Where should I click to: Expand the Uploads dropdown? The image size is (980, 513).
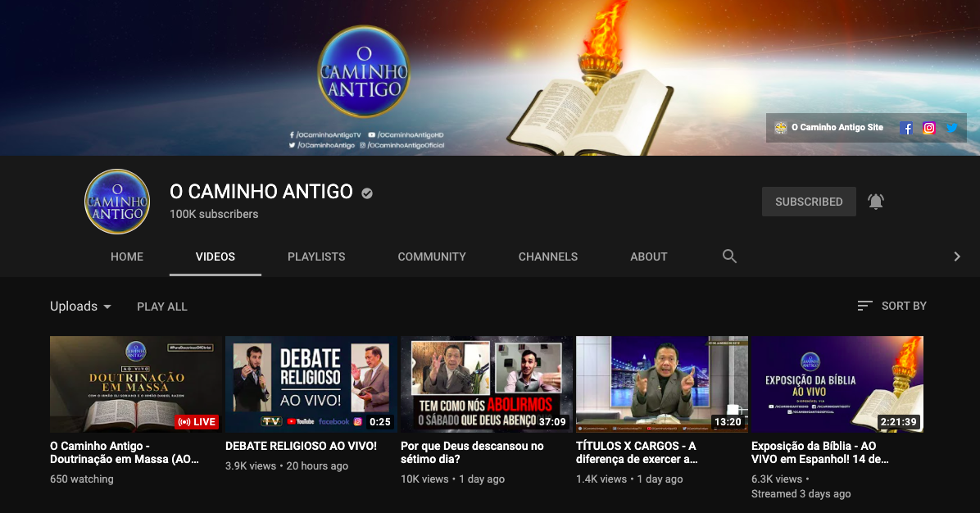point(80,306)
